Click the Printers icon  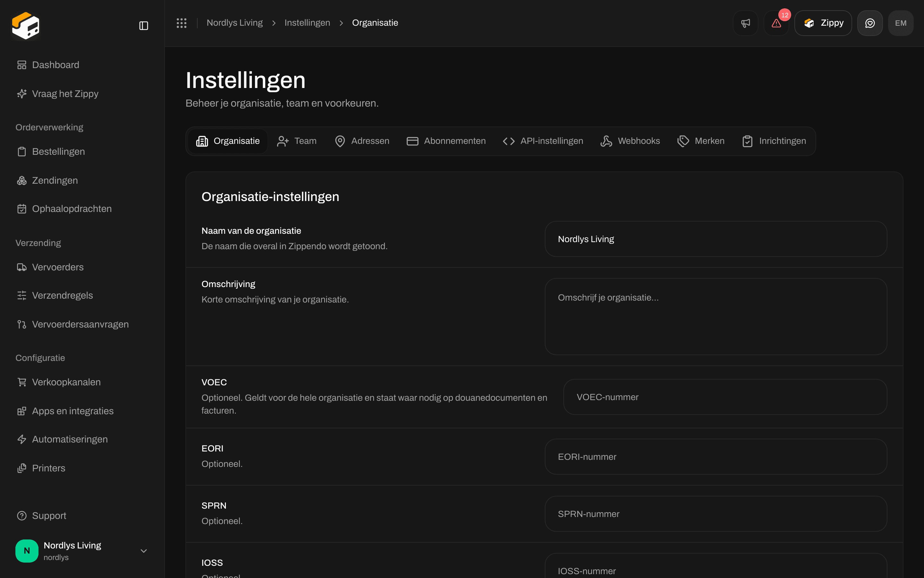[22, 468]
